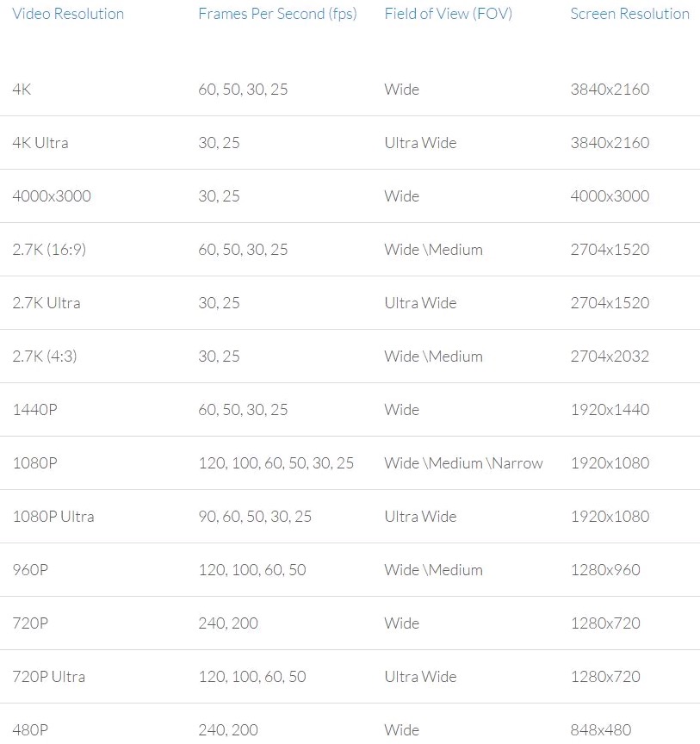Click the 2.7K (4:3) row label
Viewport: 700px width, 744px height.
(45, 356)
